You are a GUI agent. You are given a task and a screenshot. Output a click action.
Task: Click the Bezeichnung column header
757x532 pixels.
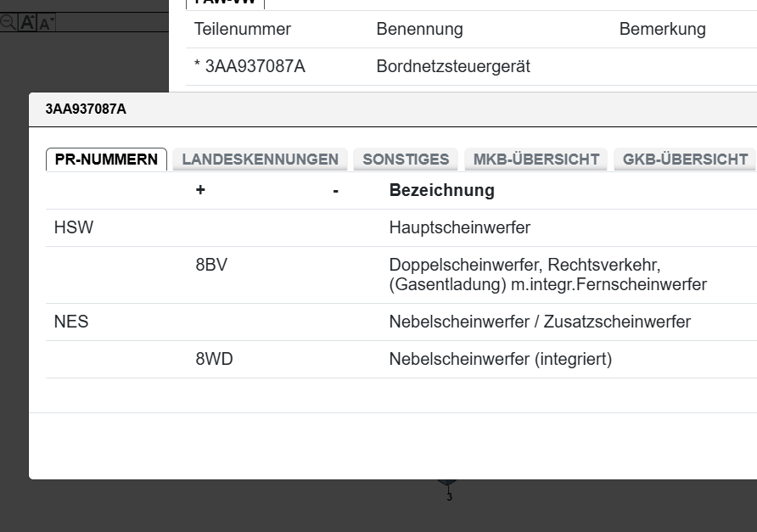pyautogui.click(x=441, y=190)
